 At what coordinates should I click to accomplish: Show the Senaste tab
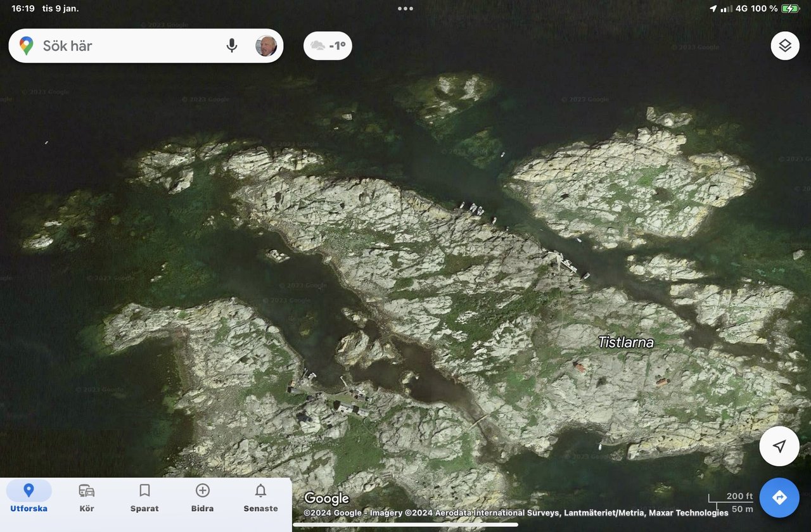[x=260, y=498]
